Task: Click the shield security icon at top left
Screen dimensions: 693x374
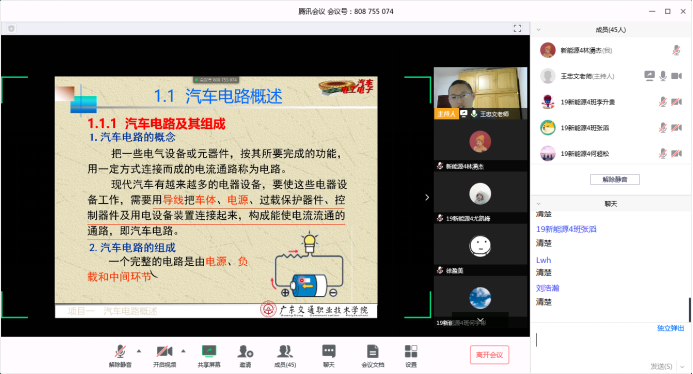Action: [x=11, y=29]
